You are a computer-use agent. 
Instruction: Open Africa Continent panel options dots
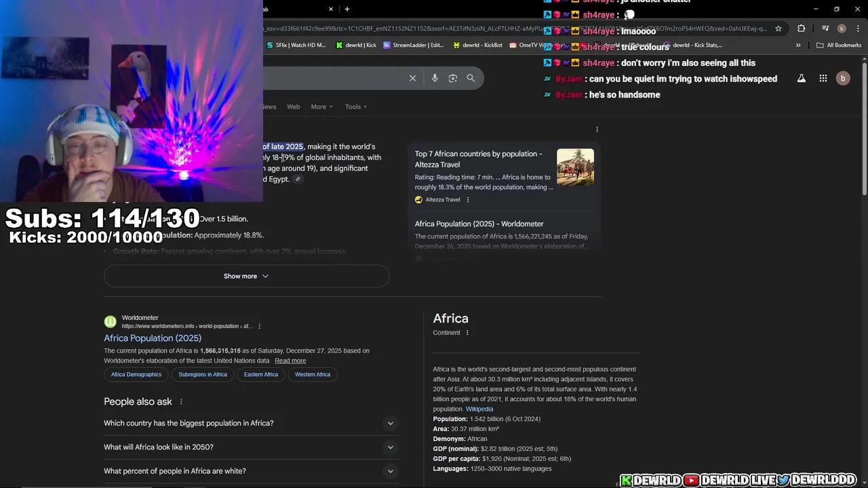coord(467,333)
